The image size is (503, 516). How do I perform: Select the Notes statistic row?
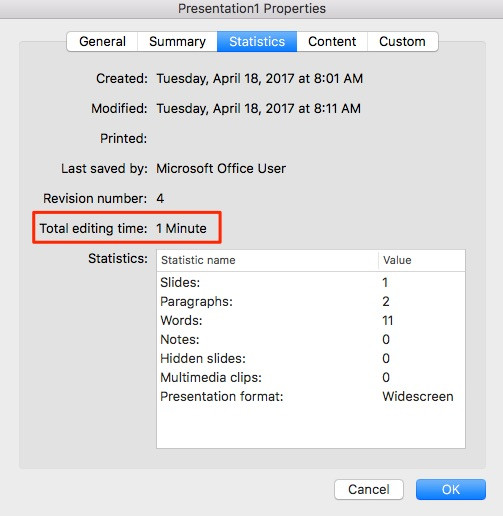[x=311, y=339]
